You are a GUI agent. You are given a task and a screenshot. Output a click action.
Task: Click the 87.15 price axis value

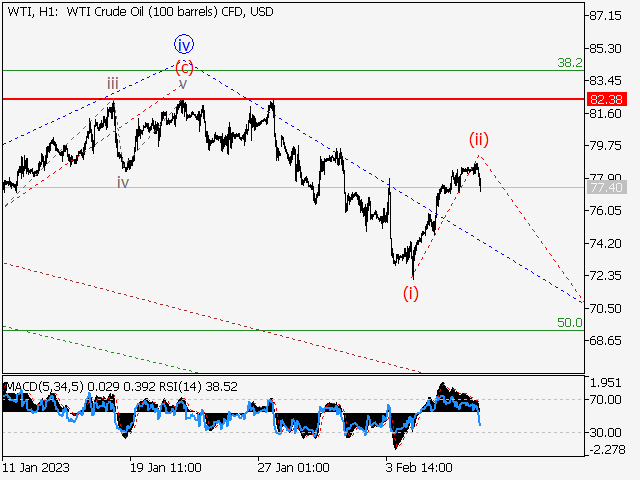click(x=606, y=16)
